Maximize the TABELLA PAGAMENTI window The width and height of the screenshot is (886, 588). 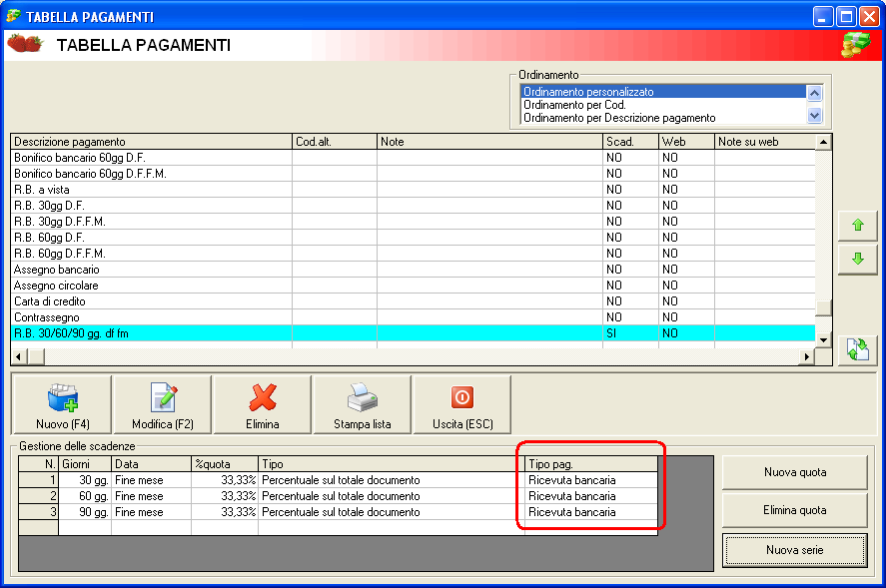[846, 16]
